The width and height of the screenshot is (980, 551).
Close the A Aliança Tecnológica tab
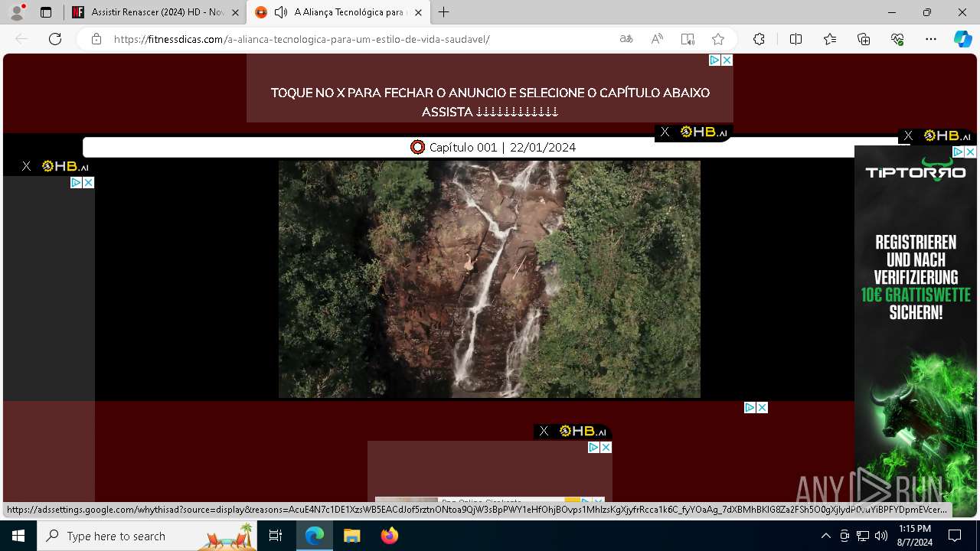(418, 12)
